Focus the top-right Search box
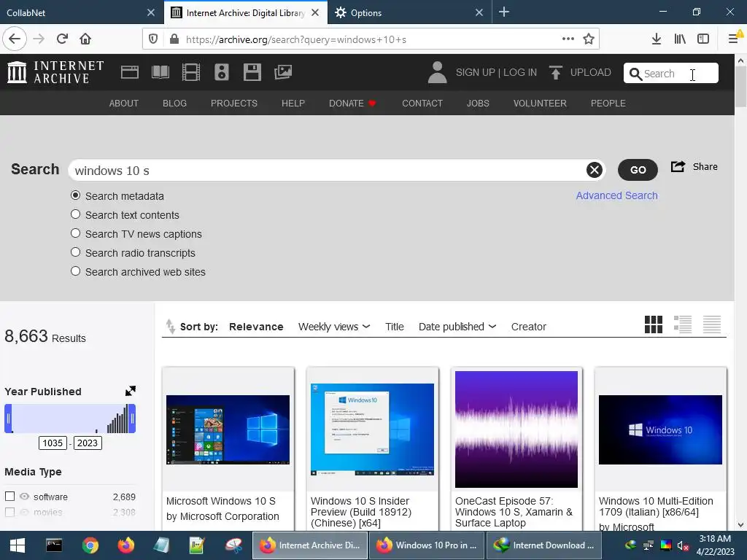This screenshot has width=747, height=560. 671,74
